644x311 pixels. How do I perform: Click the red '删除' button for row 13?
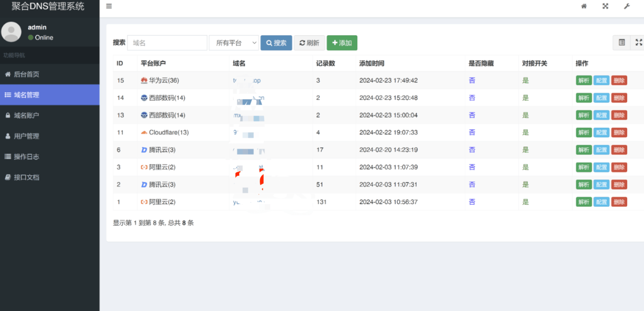click(x=619, y=115)
